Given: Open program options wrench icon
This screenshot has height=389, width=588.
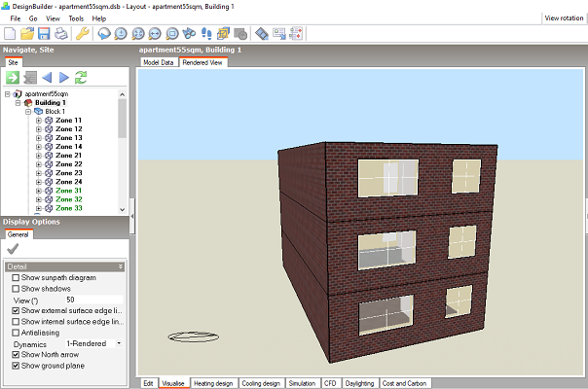Looking at the screenshot, I should click(x=83, y=34).
